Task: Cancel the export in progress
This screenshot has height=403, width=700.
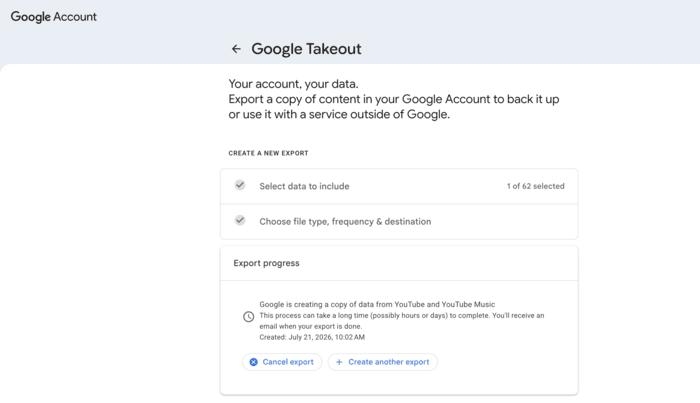Action: pyautogui.click(x=282, y=362)
